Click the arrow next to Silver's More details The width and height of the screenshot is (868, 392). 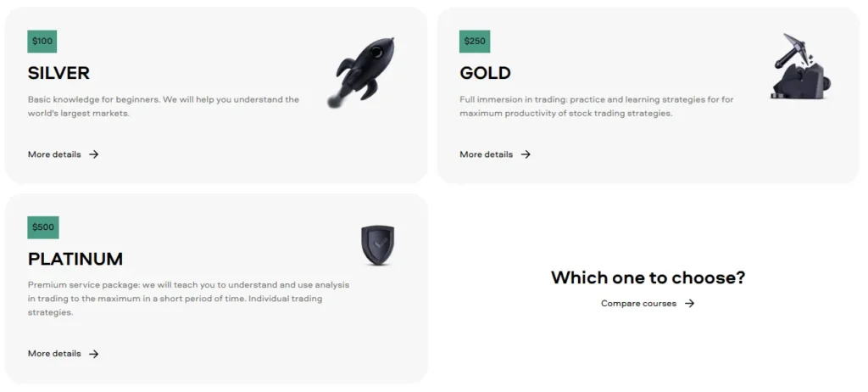point(94,154)
